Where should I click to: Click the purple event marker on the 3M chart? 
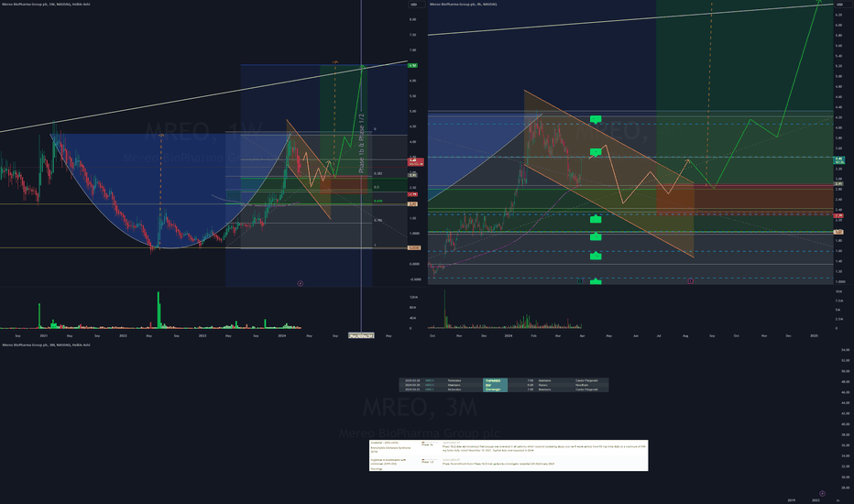[x=823, y=494]
